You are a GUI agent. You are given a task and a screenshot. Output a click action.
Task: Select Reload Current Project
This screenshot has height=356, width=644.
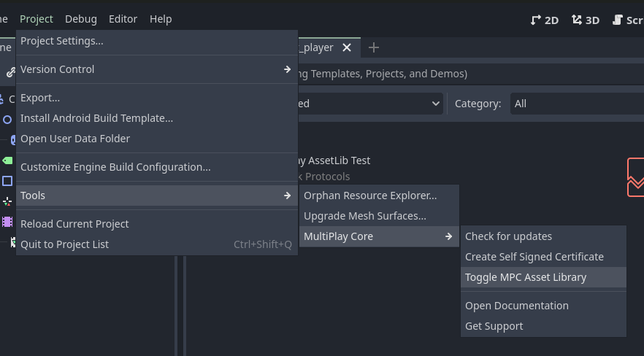[x=157, y=224]
